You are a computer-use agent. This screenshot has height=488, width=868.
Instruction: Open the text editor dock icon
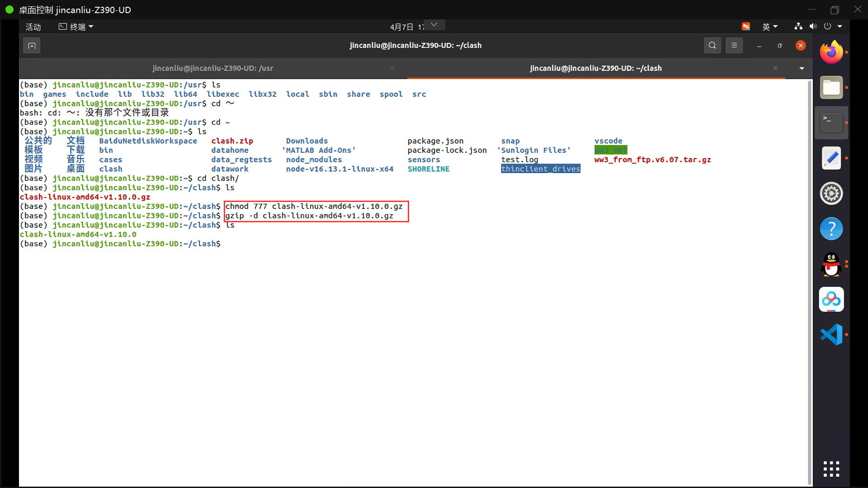click(x=831, y=158)
